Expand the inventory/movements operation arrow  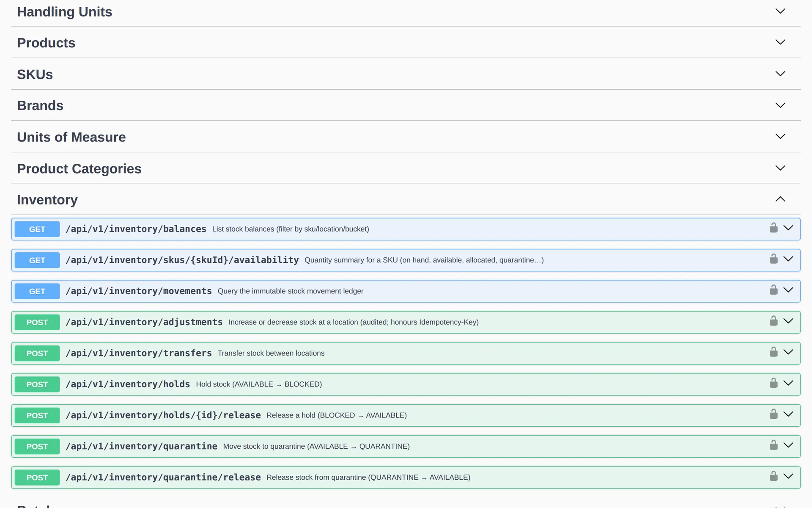[x=788, y=290]
